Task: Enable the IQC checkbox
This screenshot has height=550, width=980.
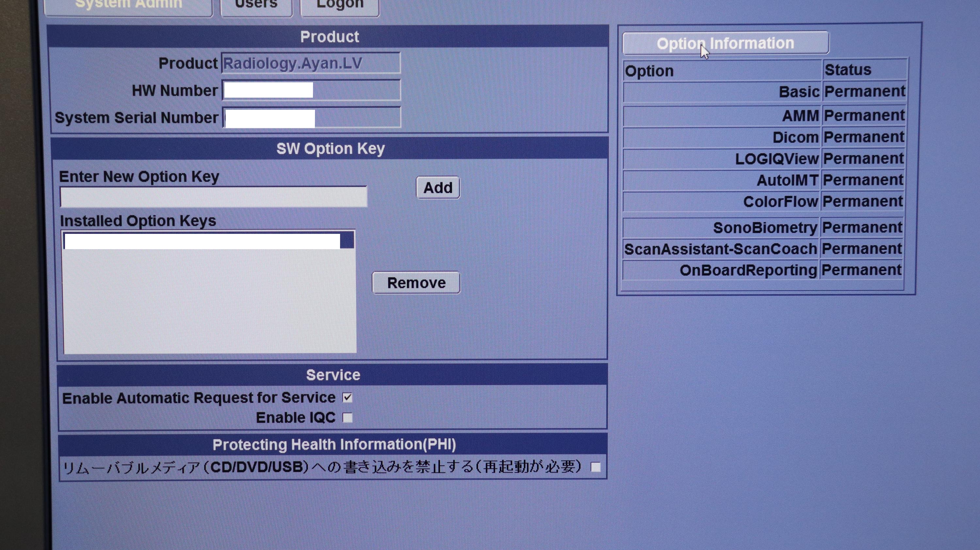Action: click(x=347, y=418)
